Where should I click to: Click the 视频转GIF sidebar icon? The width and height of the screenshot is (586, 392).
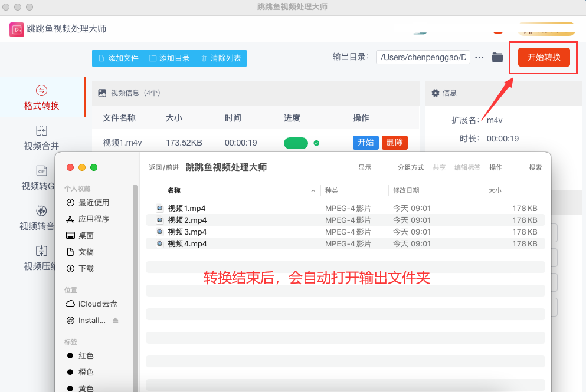coord(41,170)
